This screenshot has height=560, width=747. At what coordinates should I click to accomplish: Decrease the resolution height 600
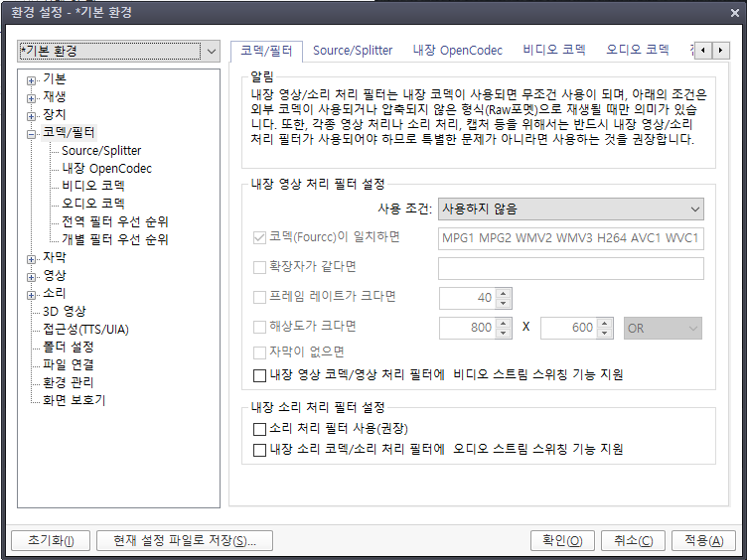pyautogui.click(x=604, y=333)
